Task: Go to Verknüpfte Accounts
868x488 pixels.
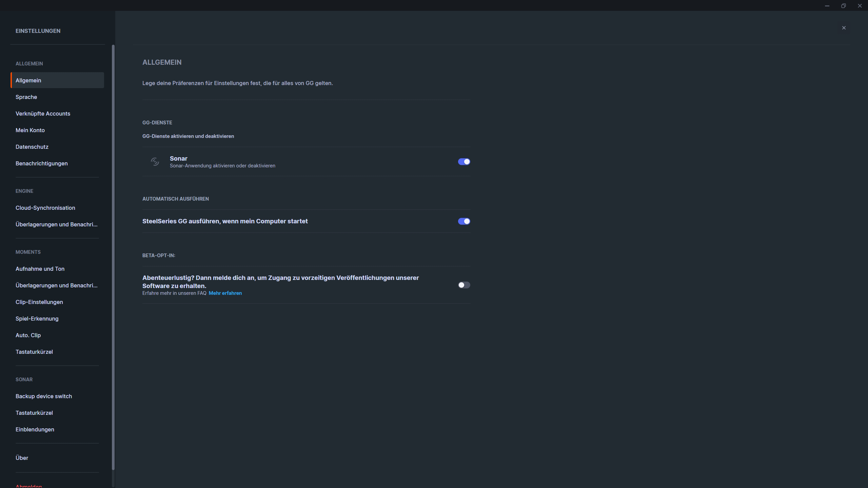Action: pyautogui.click(x=43, y=114)
